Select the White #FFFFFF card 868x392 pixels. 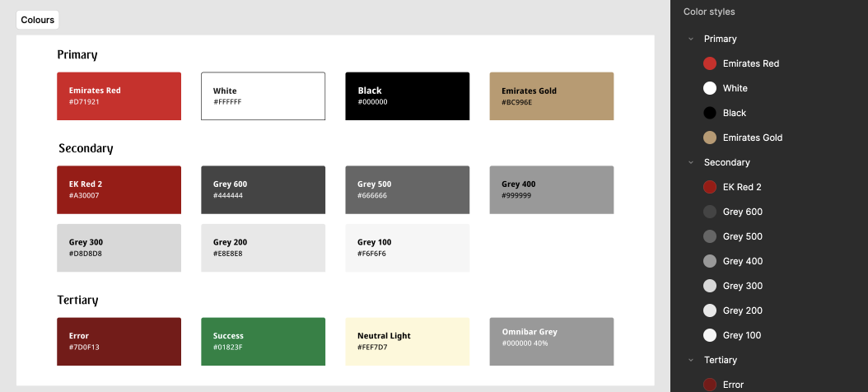[x=263, y=96]
